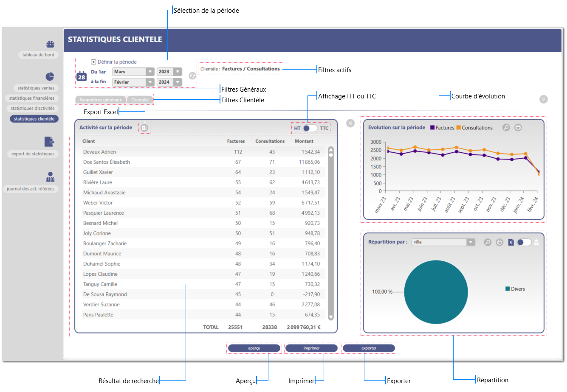This screenshot has width=567, height=392.
Task: Print the Evolution chart with printer icon
Action: [x=518, y=127]
